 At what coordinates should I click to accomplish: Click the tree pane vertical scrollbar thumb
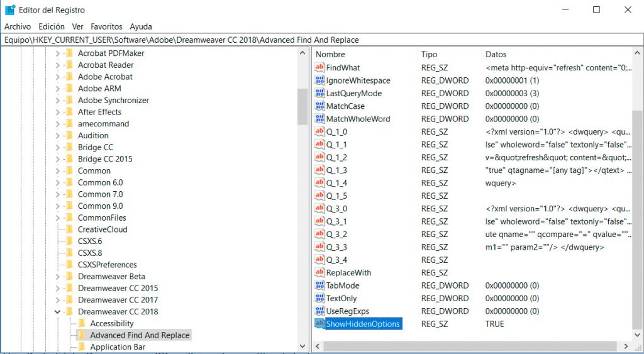click(303, 106)
